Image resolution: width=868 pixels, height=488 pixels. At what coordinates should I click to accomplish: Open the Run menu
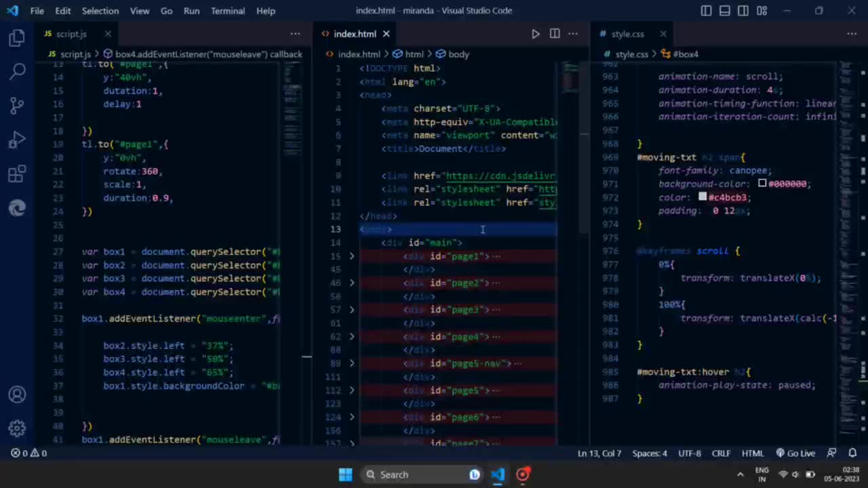pyautogui.click(x=192, y=11)
